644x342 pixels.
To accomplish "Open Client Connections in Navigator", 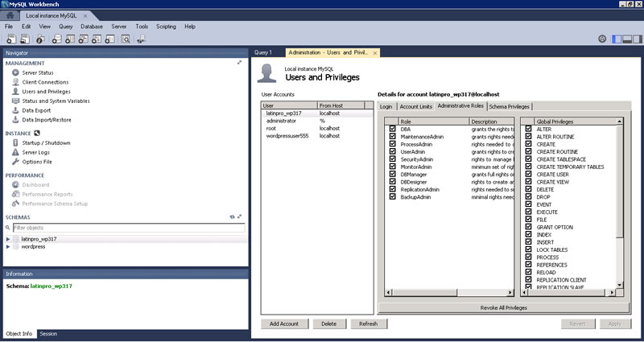I will click(x=45, y=82).
